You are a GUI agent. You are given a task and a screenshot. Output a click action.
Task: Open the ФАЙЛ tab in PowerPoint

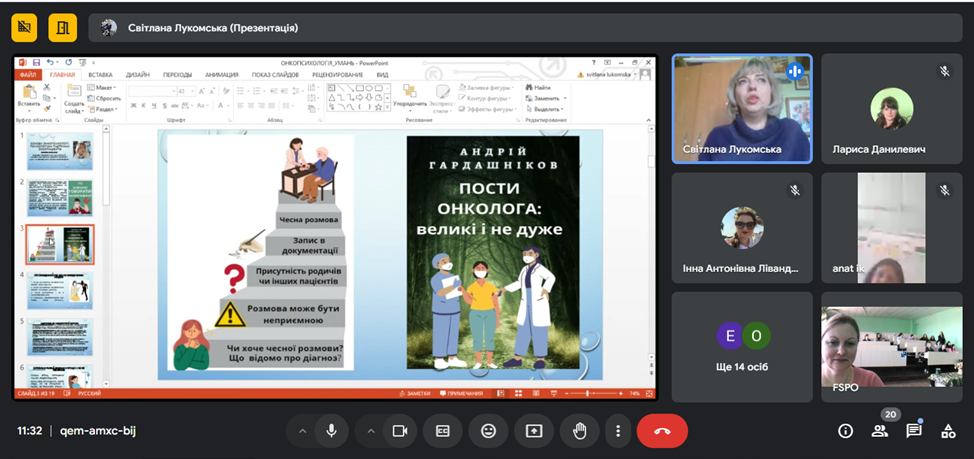(x=28, y=75)
